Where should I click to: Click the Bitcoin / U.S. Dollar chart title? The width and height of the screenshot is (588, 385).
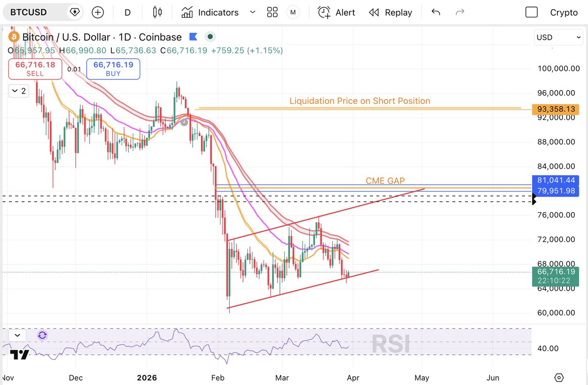click(102, 37)
